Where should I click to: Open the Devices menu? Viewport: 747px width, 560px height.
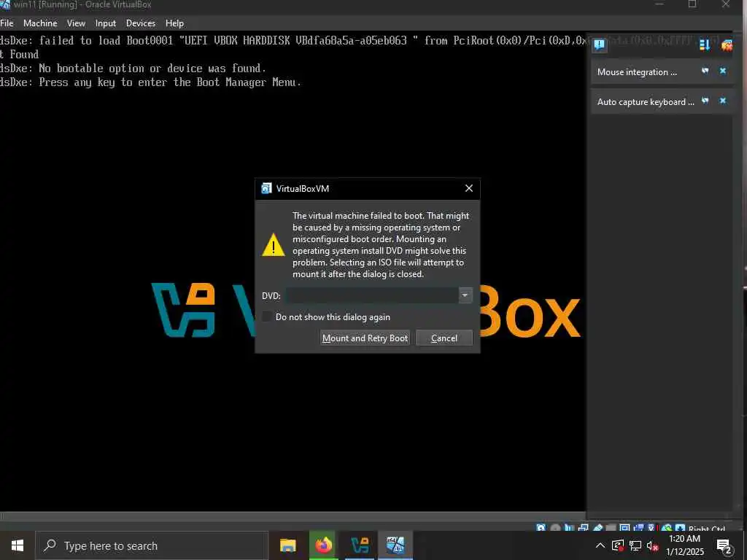[x=141, y=23]
